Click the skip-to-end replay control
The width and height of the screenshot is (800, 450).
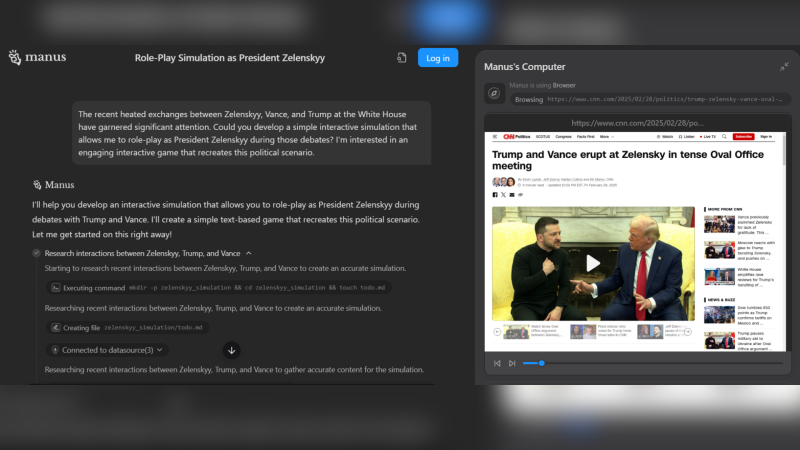[x=512, y=363]
